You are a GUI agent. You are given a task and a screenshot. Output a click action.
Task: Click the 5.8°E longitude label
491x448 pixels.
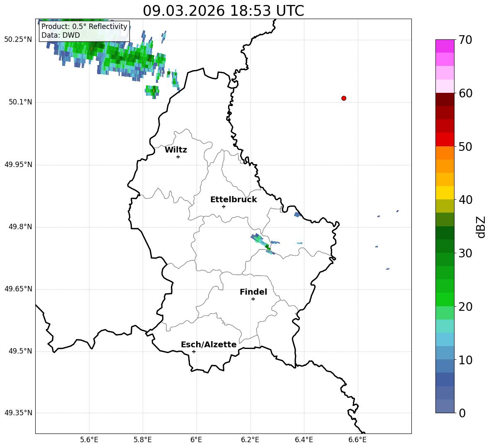tap(143, 440)
